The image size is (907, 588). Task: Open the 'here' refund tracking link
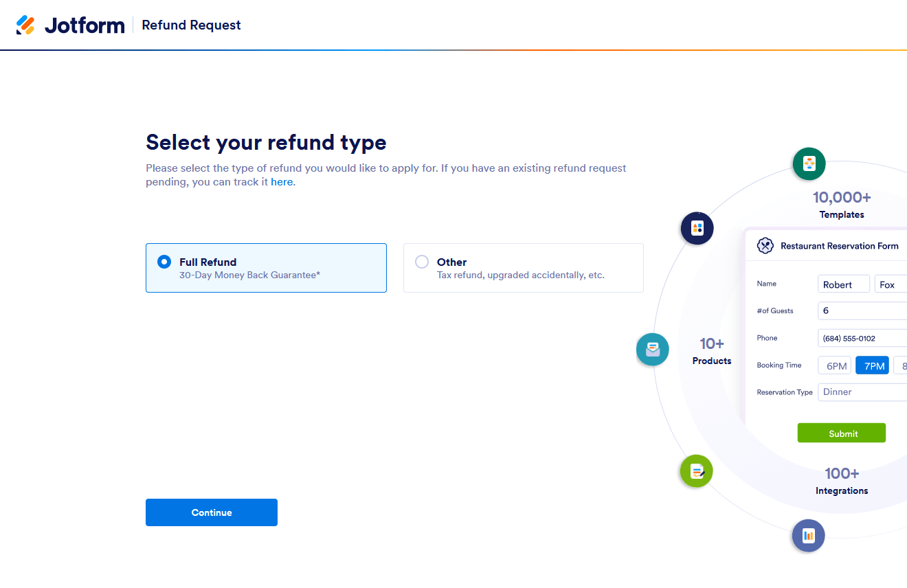click(282, 182)
